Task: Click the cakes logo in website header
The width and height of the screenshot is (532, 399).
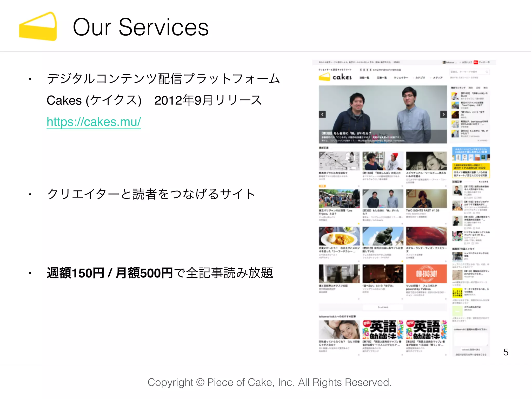Action: [335, 77]
